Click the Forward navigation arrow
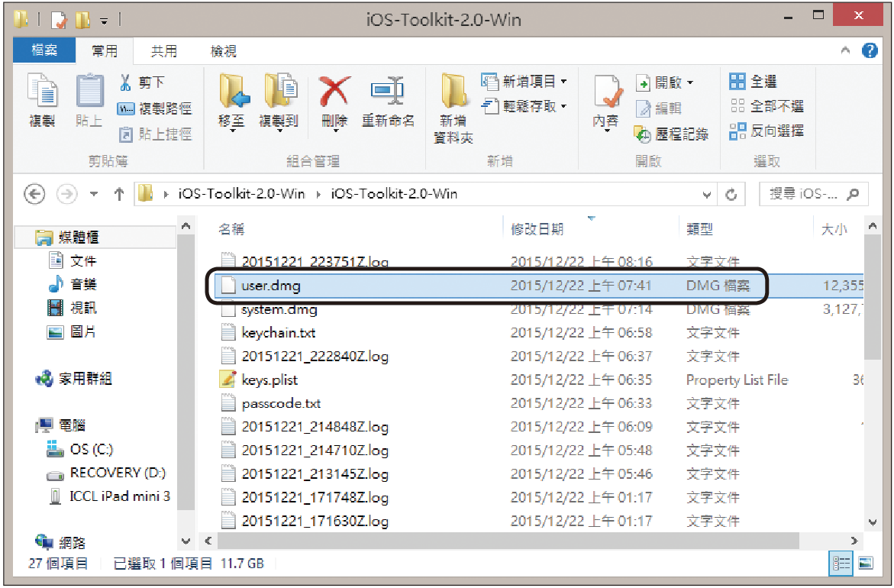 (x=66, y=194)
